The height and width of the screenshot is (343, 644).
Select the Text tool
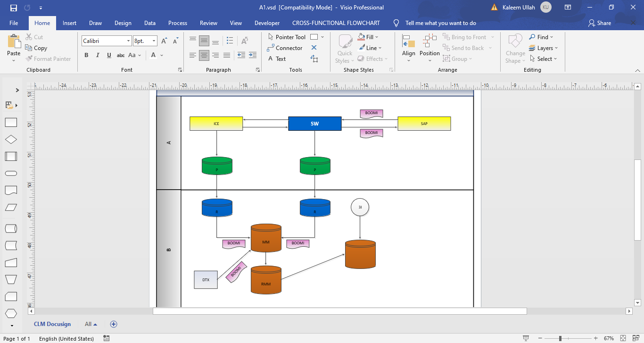[x=278, y=59]
